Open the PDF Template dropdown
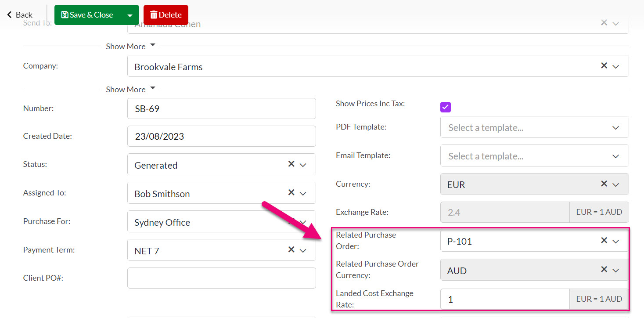This screenshot has height=318, width=644. [534, 127]
